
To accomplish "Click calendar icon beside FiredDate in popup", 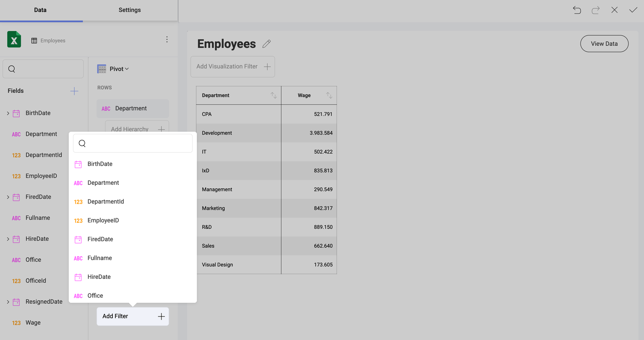I will [x=78, y=239].
